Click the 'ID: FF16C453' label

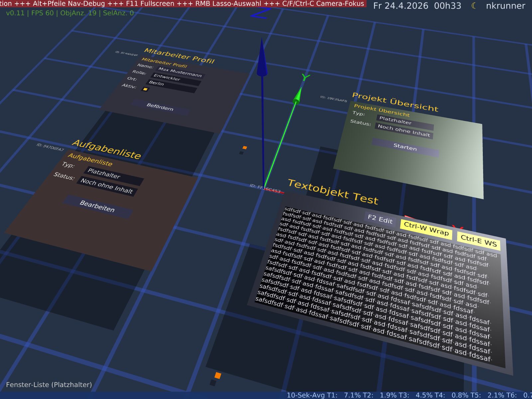[265, 188]
